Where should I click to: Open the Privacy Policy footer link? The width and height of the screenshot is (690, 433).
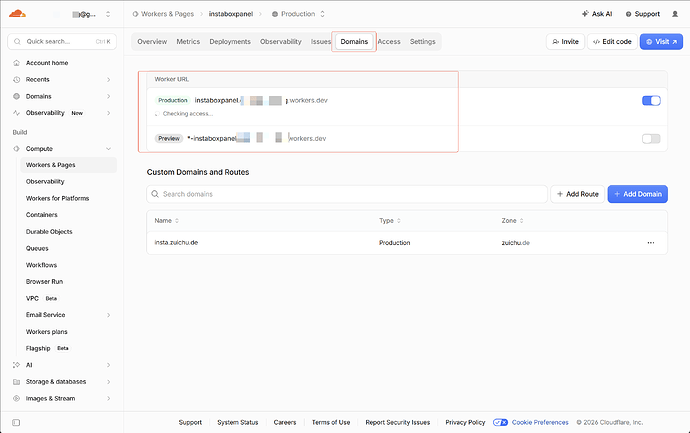coord(465,422)
